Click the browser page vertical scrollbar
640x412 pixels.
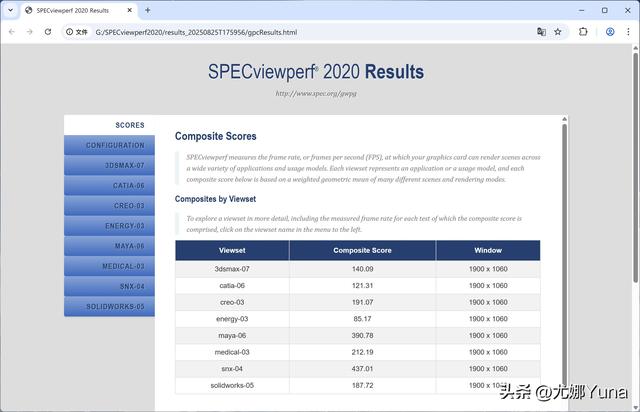click(x=636, y=167)
